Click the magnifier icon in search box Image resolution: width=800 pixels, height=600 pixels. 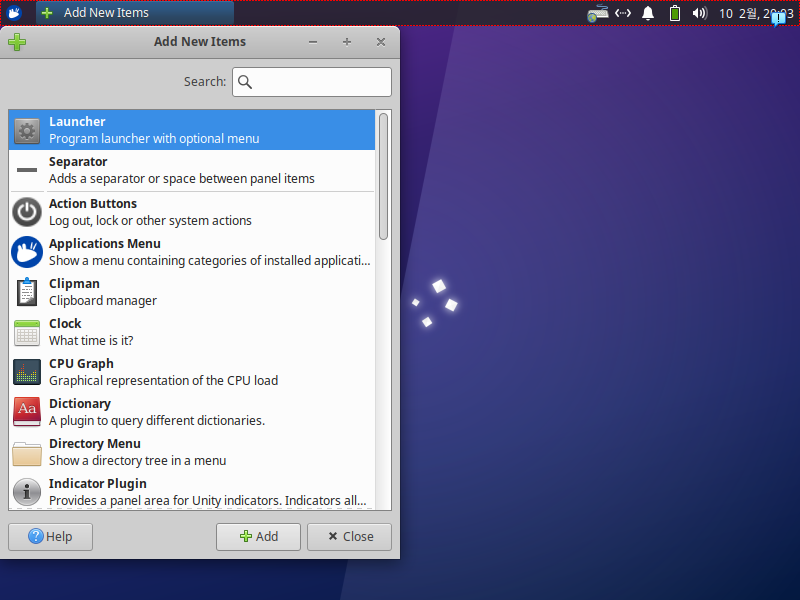(245, 82)
